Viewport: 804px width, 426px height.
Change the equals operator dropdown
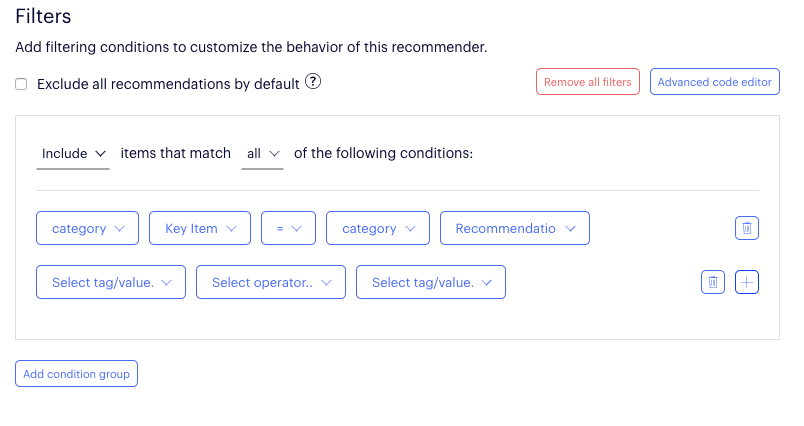pyautogui.click(x=288, y=229)
